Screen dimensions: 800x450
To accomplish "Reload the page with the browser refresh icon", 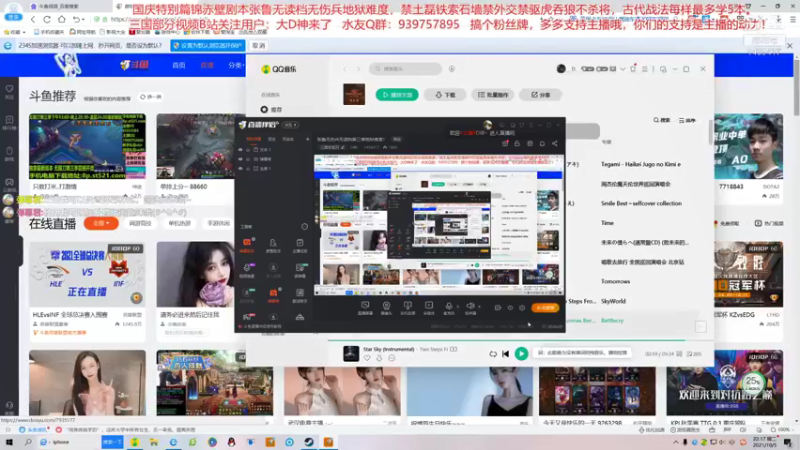I will click(47, 19).
